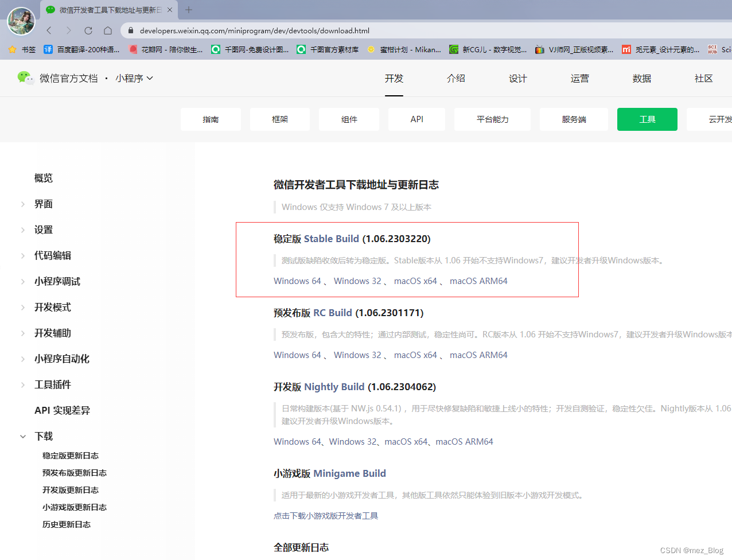Click the WeChat logo icon
This screenshot has width=732, height=560.
point(26,77)
